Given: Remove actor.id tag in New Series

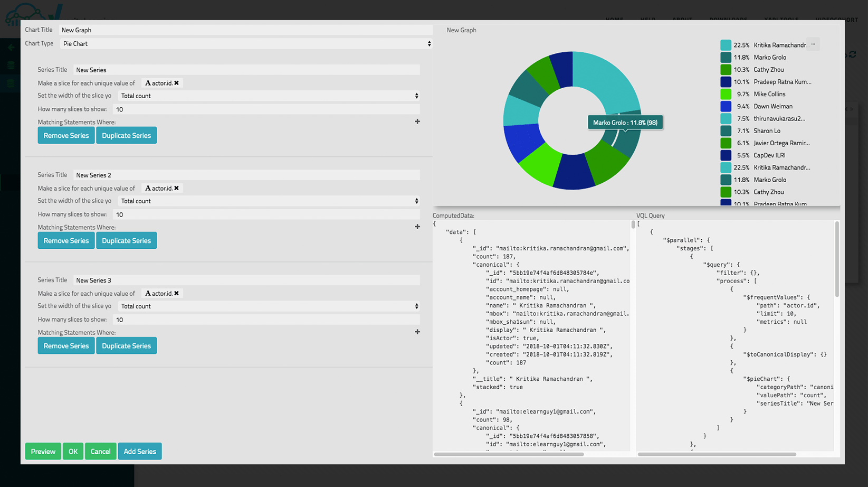Looking at the screenshot, I should pyautogui.click(x=176, y=83).
